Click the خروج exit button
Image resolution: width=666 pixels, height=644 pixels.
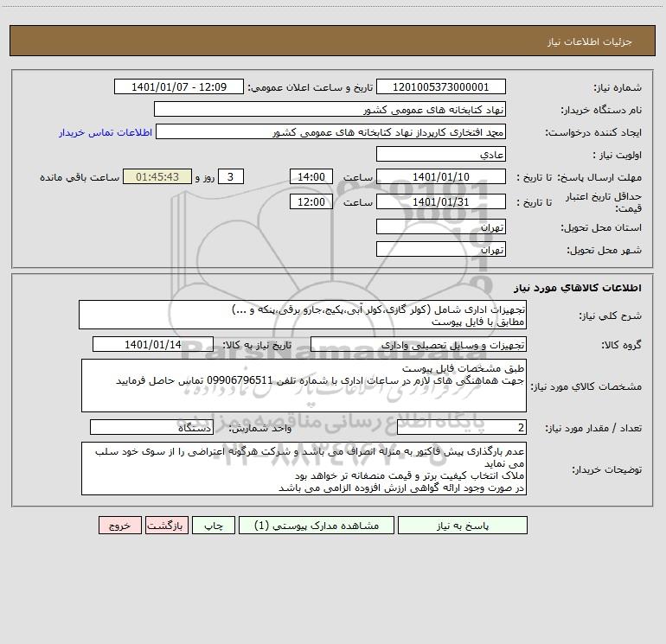119,526
